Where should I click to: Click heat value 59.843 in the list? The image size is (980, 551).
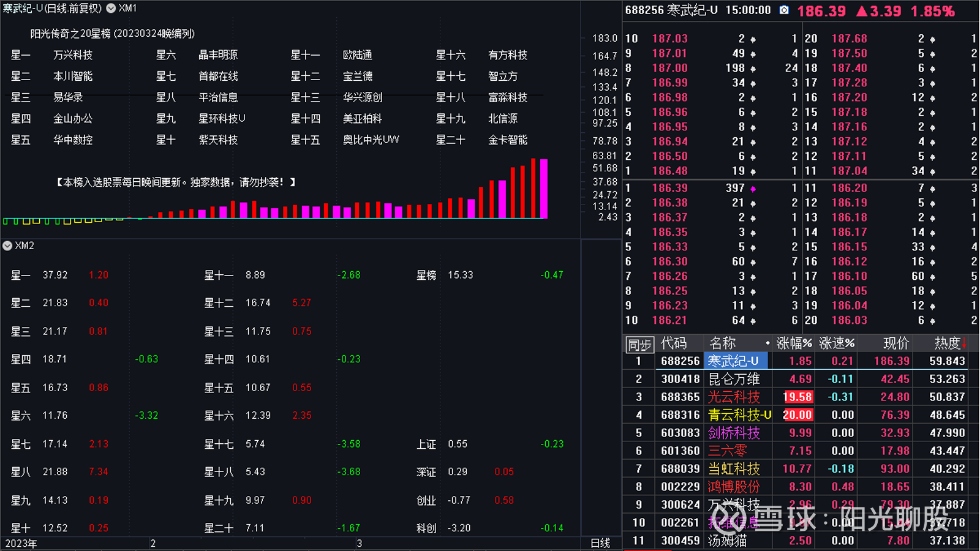[x=947, y=361]
